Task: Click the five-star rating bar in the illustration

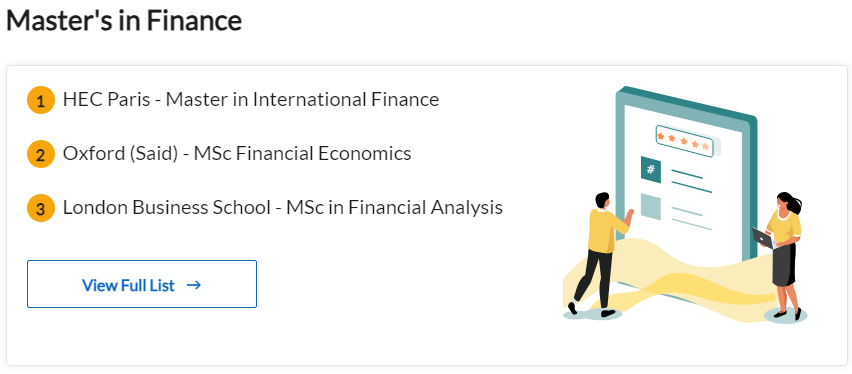Action: point(684,141)
